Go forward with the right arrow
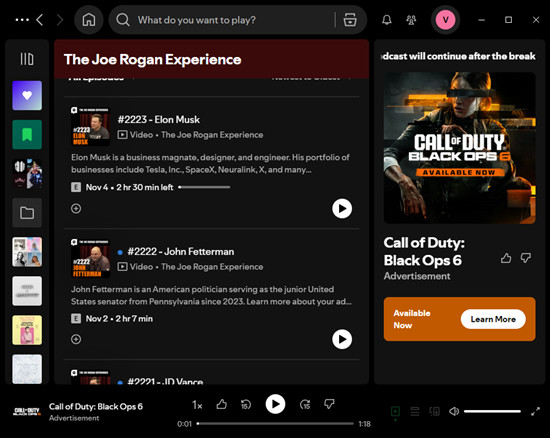550x438 pixels. [x=60, y=20]
